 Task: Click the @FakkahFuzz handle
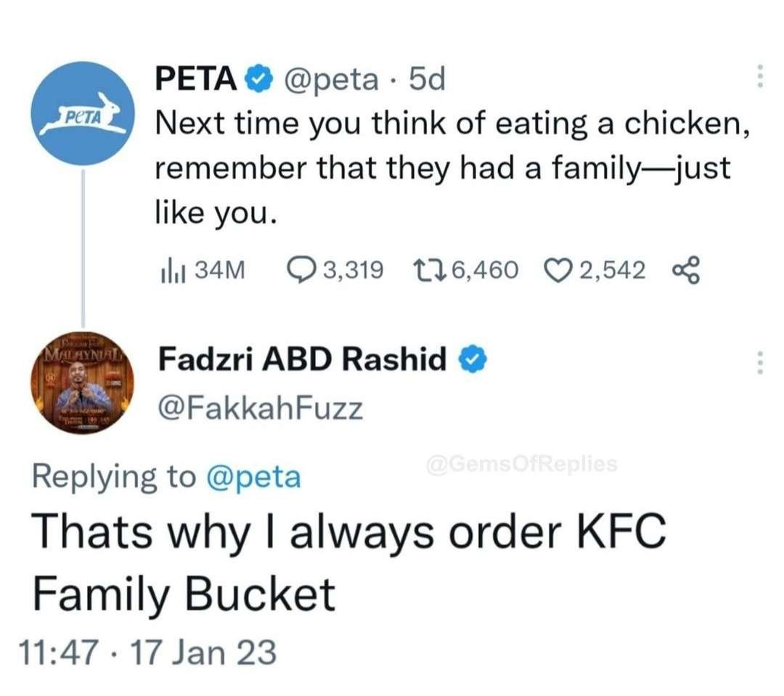261,409
